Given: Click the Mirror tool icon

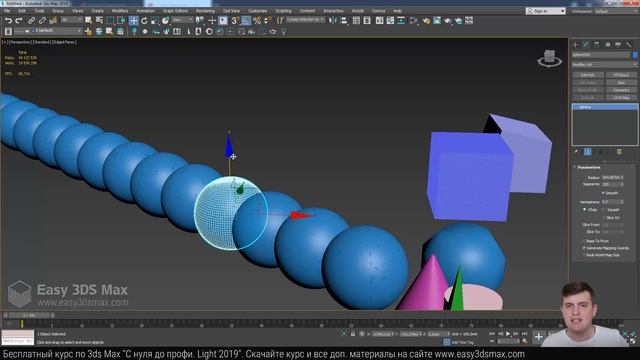Looking at the screenshot, I should (333, 20).
